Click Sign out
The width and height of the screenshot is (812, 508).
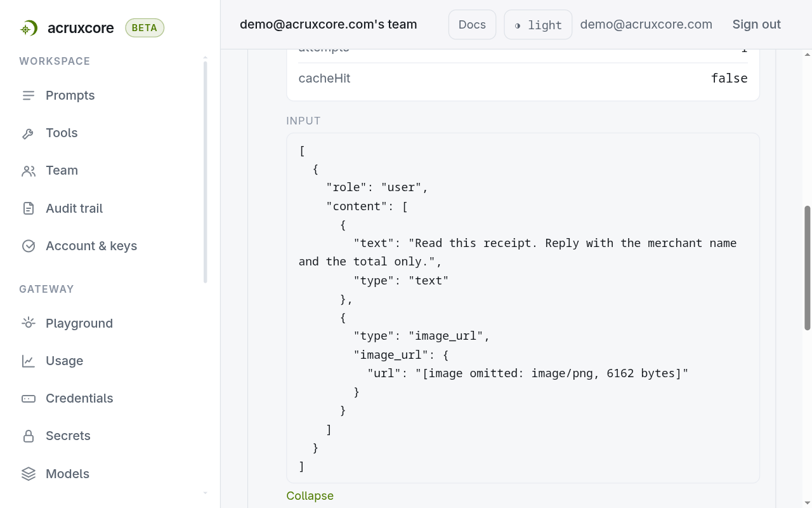coord(756,25)
